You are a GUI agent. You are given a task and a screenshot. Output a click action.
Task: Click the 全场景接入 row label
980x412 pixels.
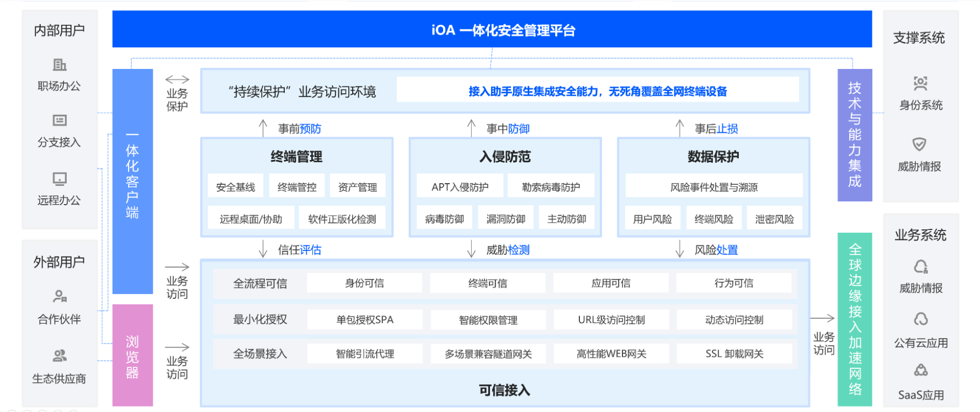(260, 354)
